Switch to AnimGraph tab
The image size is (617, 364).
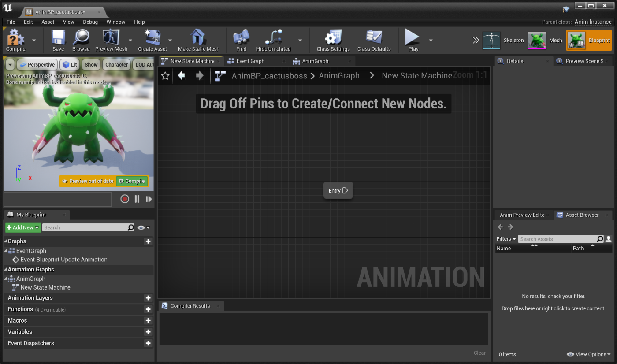coord(315,61)
